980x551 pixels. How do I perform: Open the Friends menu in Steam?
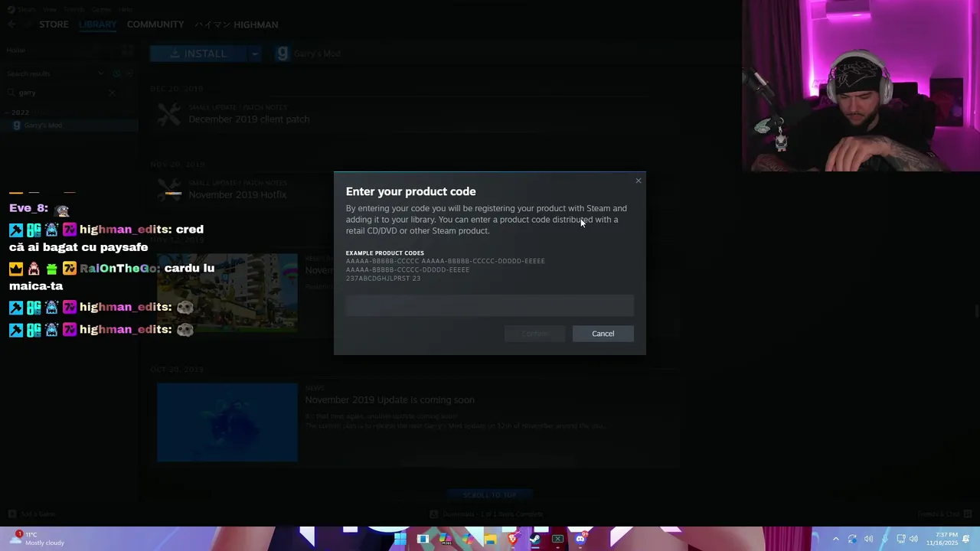coord(74,9)
